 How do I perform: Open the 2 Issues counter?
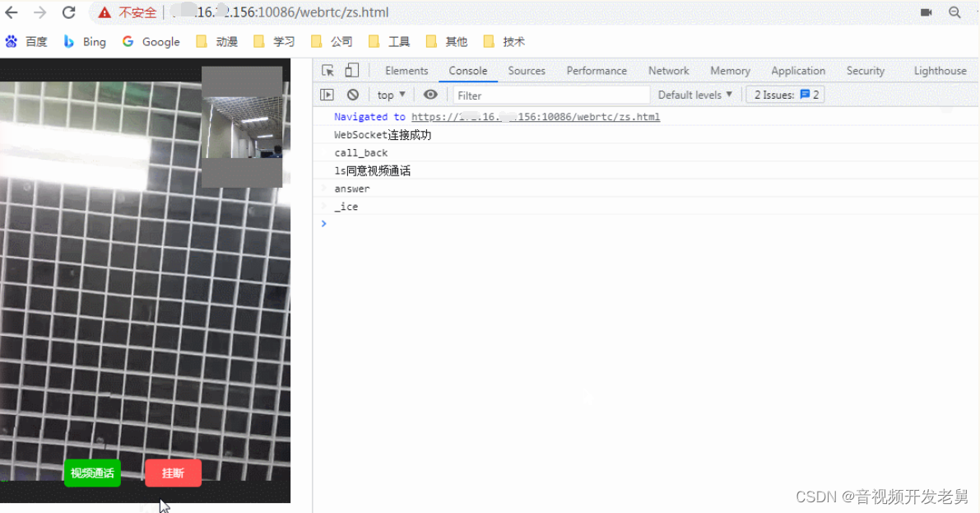click(x=787, y=95)
